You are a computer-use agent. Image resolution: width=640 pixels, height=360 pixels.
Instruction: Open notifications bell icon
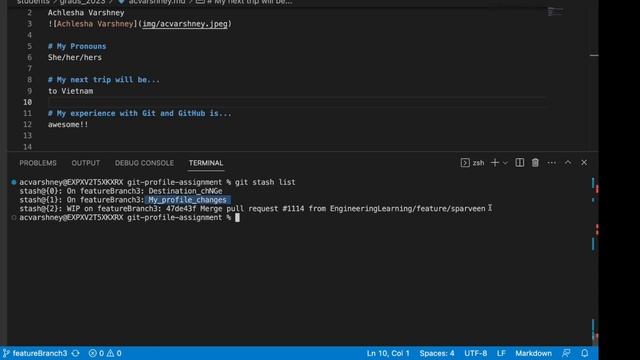point(584,353)
